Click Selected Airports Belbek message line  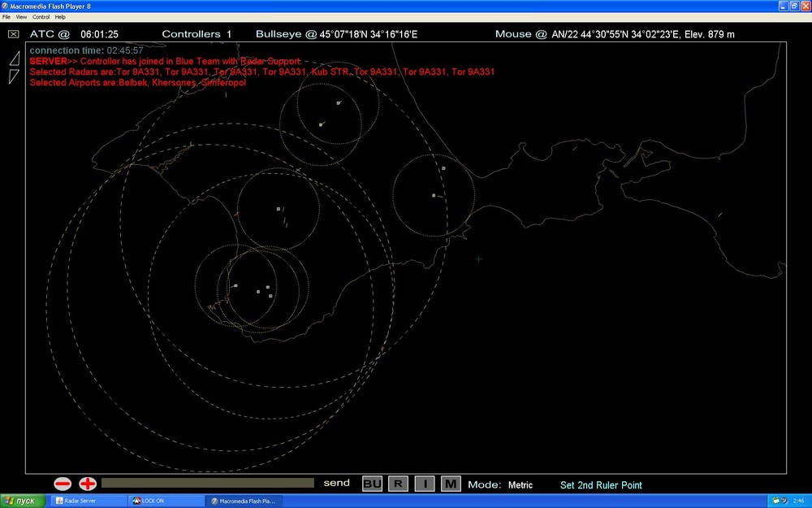[x=138, y=82]
